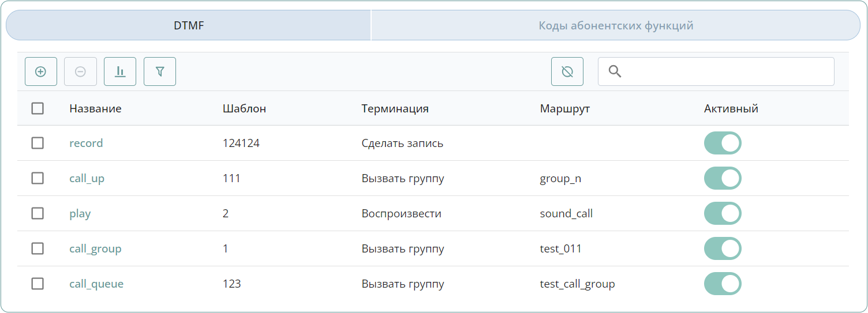Sort by the Название column header
Screen dimensions: 868x313
95,108
